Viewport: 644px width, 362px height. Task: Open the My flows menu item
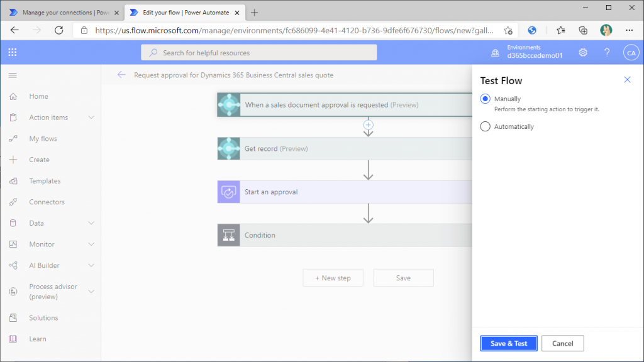[x=43, y=138]
